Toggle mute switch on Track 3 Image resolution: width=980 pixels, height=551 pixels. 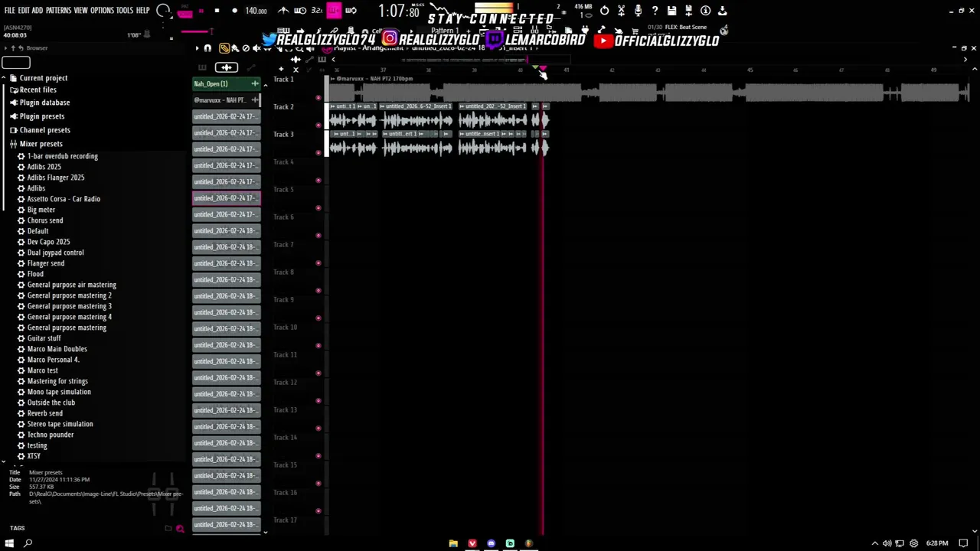[x=318, y=152]
